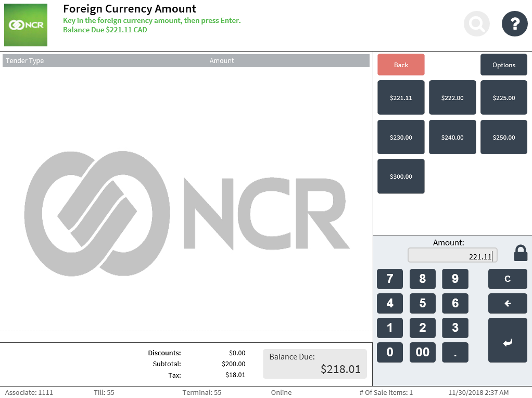Click the Associate: 1111 status entry
This screenshot has width=532, height=398.
[29, 393]
